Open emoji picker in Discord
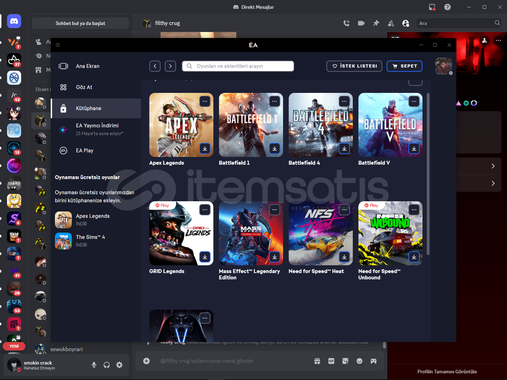The image size is (507, 380). (x=359, y=361)
